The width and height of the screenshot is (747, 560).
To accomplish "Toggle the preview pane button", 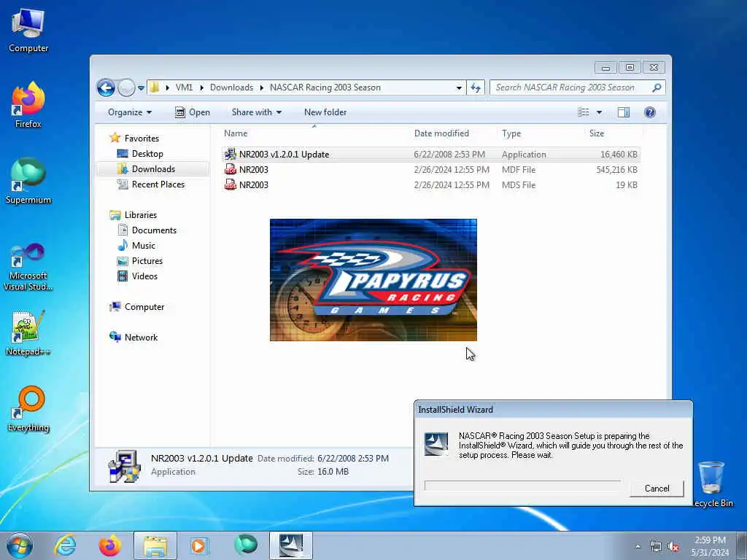I will tap(624, 112).
